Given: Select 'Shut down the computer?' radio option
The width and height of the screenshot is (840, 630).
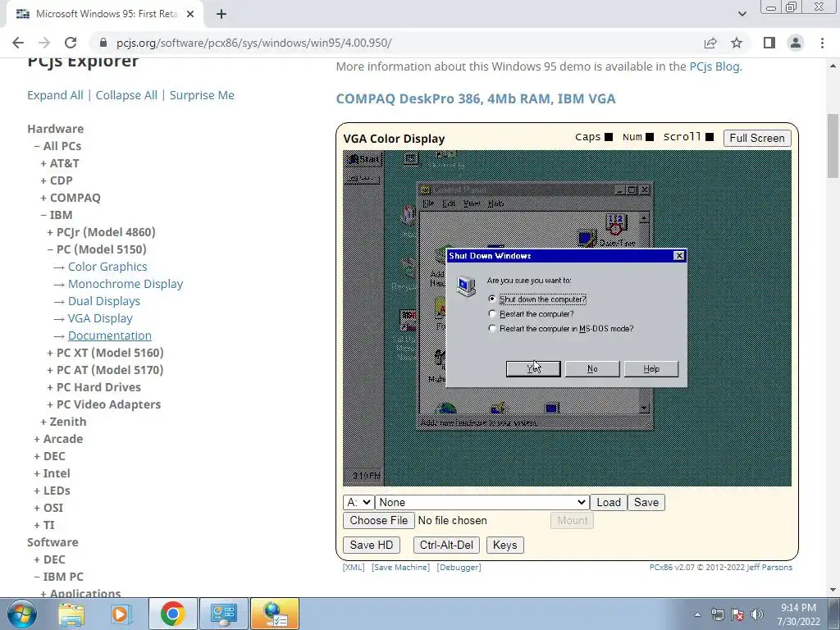Looking at the screenshot, I should click(x=492, y=299).
